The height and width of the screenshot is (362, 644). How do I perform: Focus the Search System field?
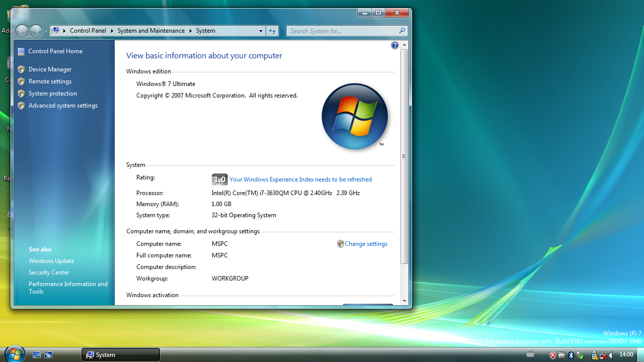pyautogui.click(x=347, y=31)
